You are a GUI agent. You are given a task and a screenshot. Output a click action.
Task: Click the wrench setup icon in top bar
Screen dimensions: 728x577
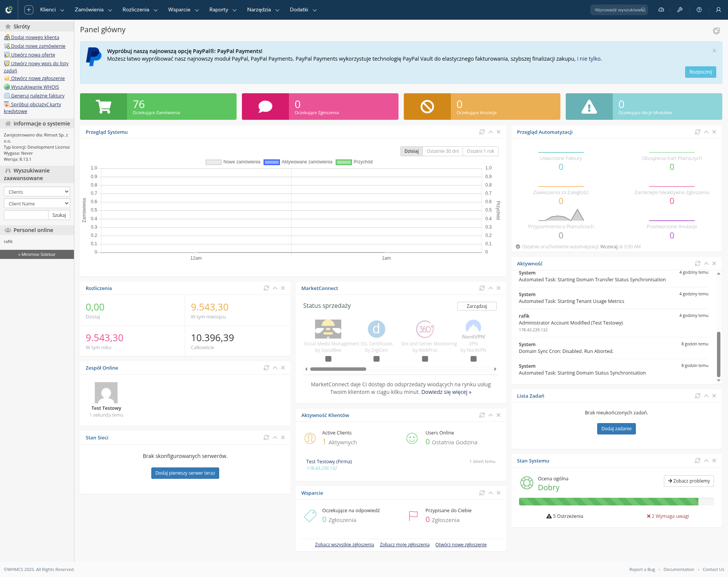(x=680, y=10)
